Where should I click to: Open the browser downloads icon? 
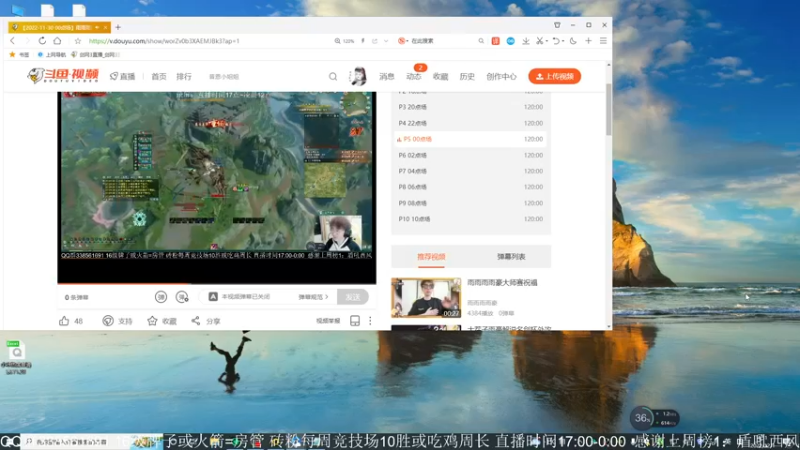526,41
